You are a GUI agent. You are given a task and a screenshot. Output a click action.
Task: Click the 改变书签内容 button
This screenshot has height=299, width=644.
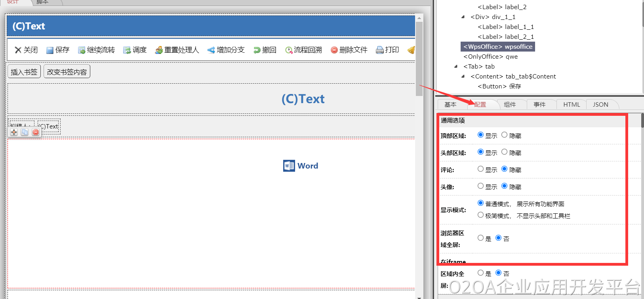click(67, 72)
